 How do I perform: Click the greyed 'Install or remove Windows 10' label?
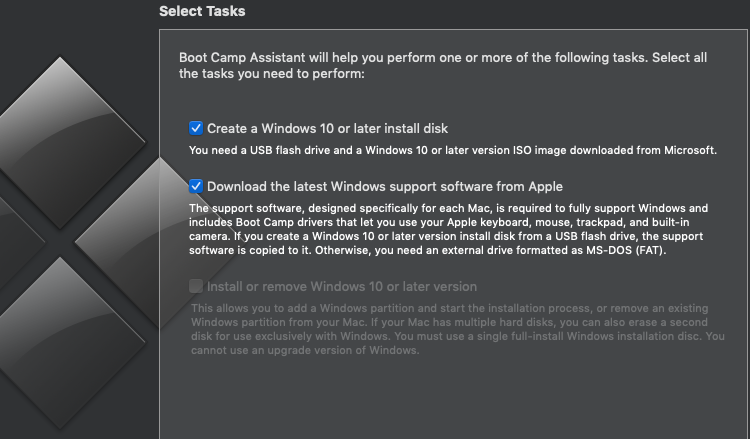(342, 286)
